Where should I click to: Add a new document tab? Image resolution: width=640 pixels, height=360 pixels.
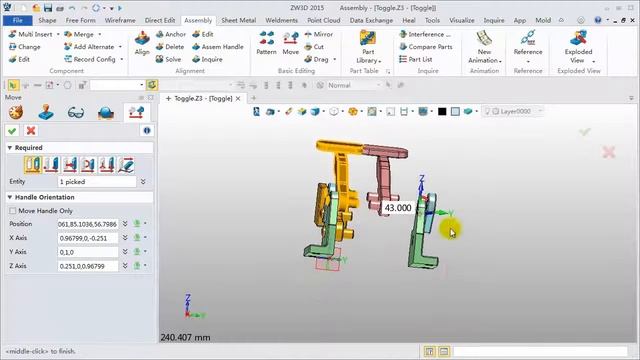coord(253,98)
